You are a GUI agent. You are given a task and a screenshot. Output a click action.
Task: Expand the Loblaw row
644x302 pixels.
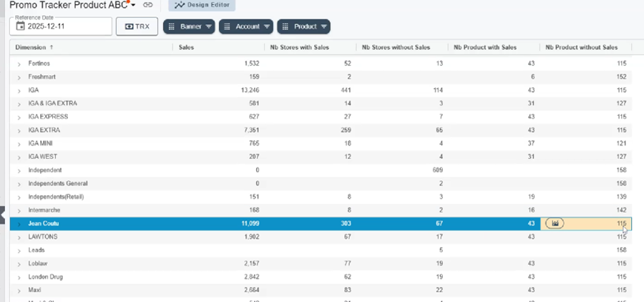[19, 264]
